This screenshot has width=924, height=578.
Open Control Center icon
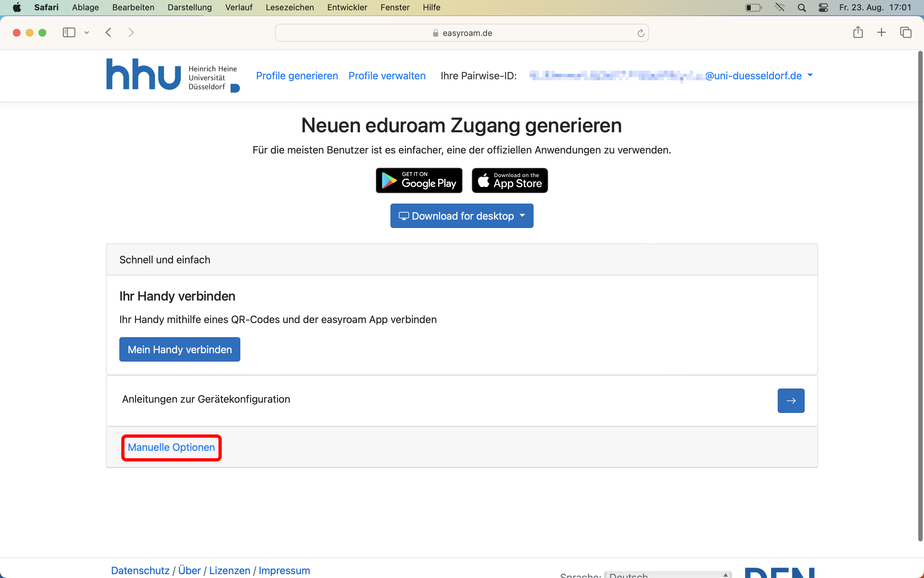[823, 7]
